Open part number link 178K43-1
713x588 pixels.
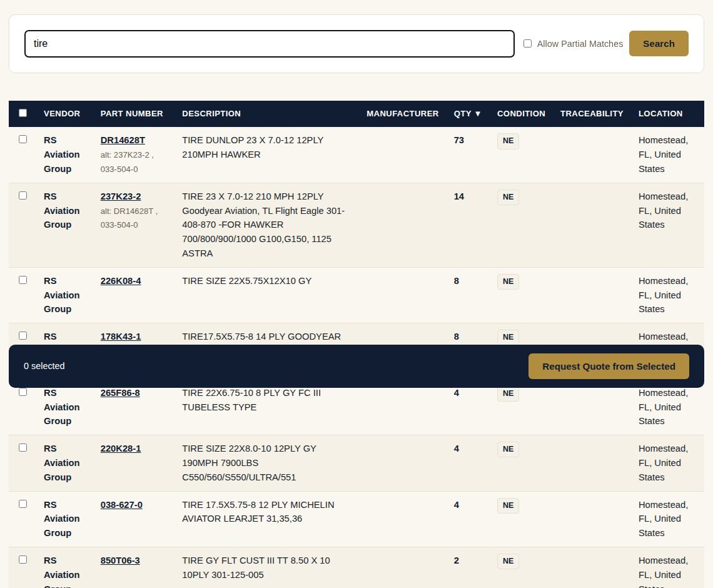121,337
